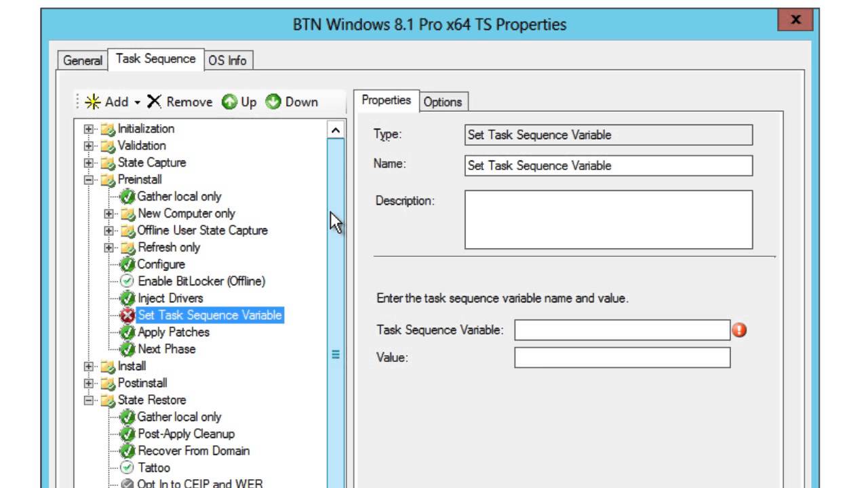Viewport: 868px width, 488px height.
Task: Select the Next Phase step
Action: coord(167,349)
